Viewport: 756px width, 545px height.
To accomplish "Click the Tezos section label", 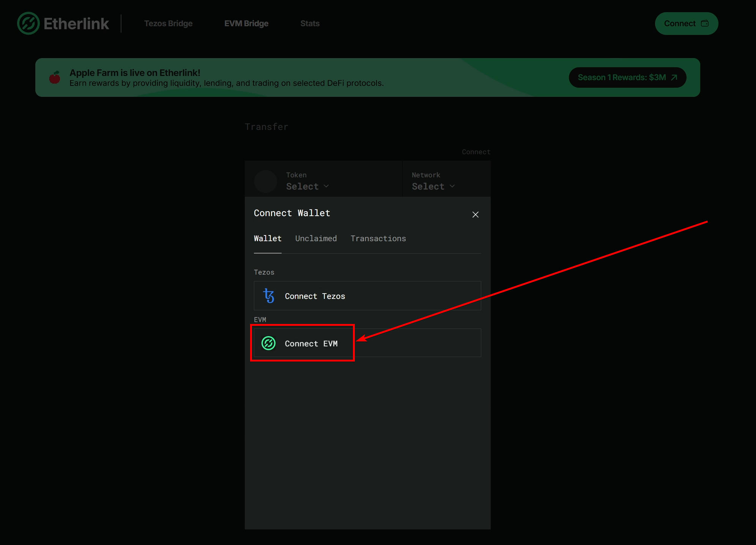I will coord(264,272).
